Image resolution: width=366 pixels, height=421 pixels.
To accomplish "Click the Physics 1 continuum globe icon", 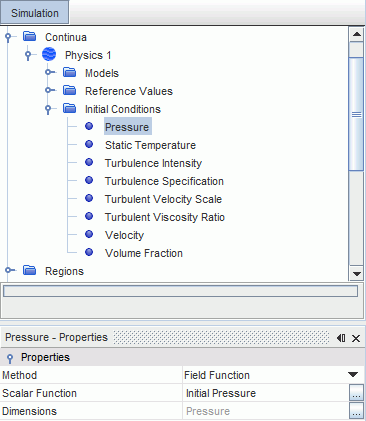I will pyautogui.click(x=49, y=54).
